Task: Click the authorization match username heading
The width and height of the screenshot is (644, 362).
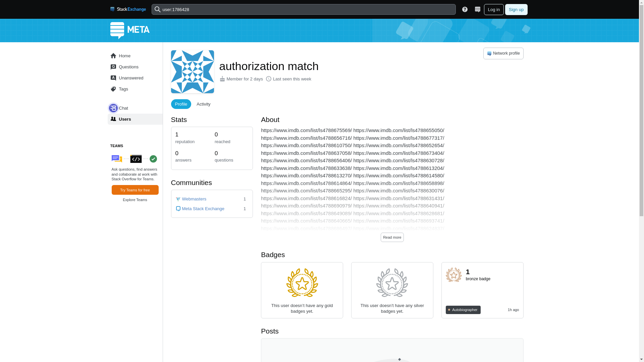Action: tap(269, 66)
